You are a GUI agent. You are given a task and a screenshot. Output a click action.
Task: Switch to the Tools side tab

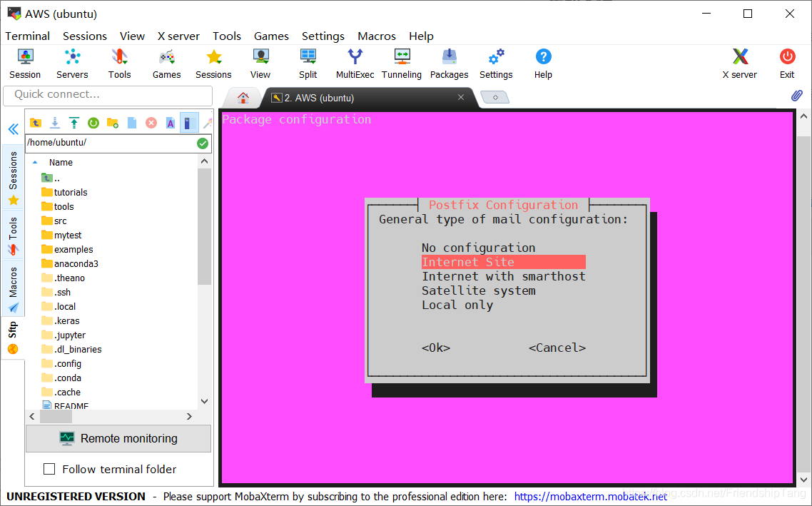[13, 235]
